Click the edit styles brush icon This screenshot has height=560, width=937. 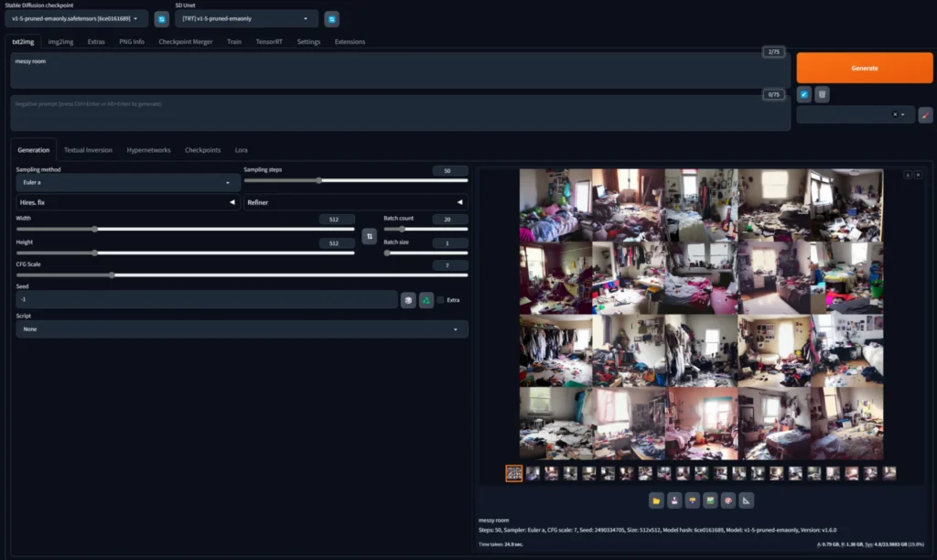click(x=925, y=114)
